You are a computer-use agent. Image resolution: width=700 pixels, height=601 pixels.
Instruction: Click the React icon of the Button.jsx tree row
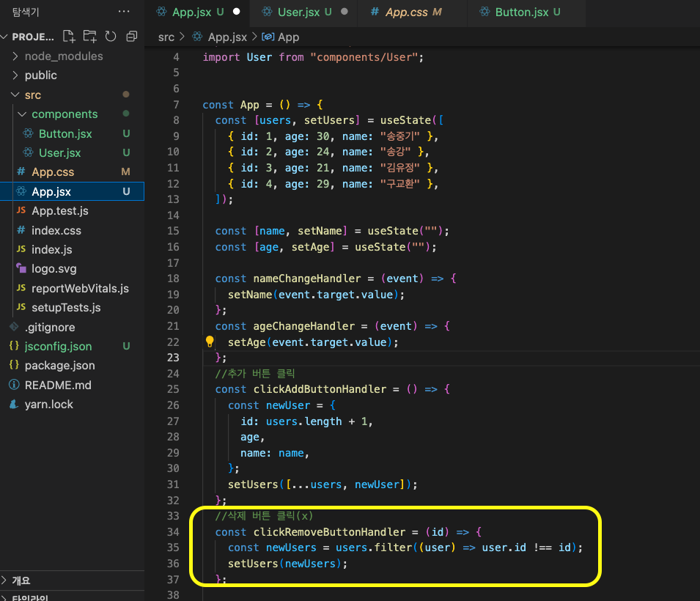click(28, 133)
